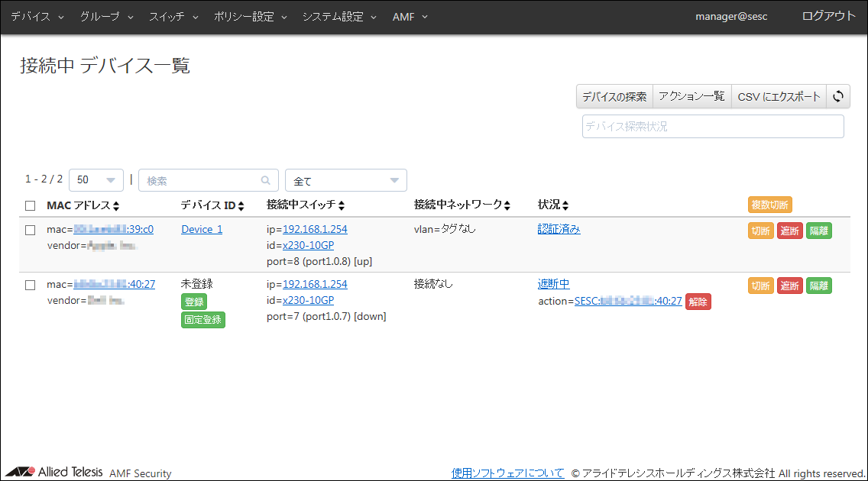Expand the 全て filter dropdown

coord(345,181)
